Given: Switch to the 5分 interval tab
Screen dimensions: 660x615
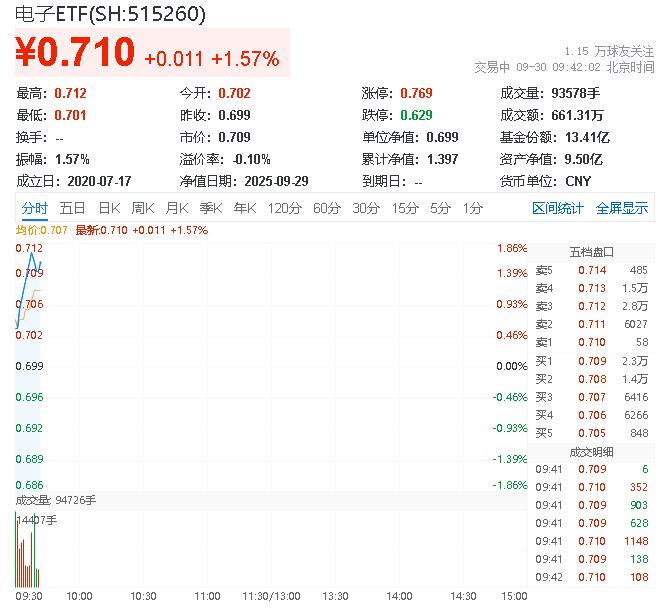Looking at the screenshot, I should point(440,208).
